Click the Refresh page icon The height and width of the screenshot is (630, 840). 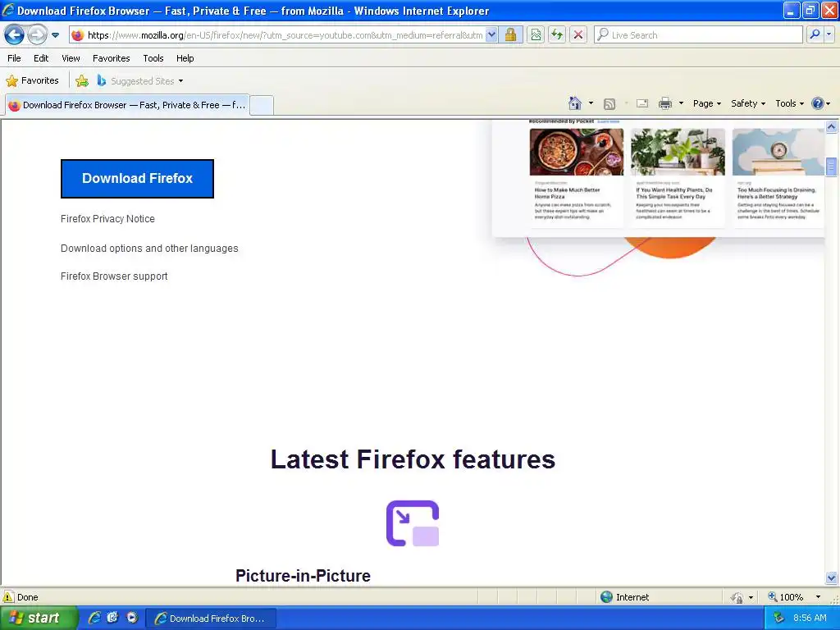point(557,35)
